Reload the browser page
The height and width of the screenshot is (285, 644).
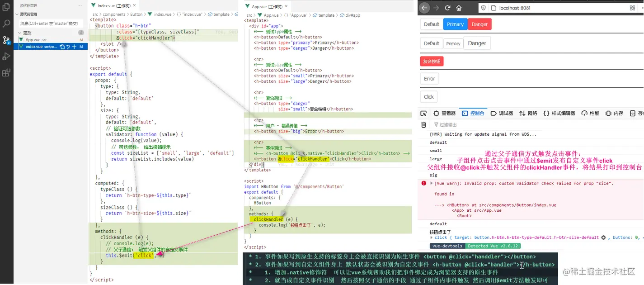pos(447,8)
